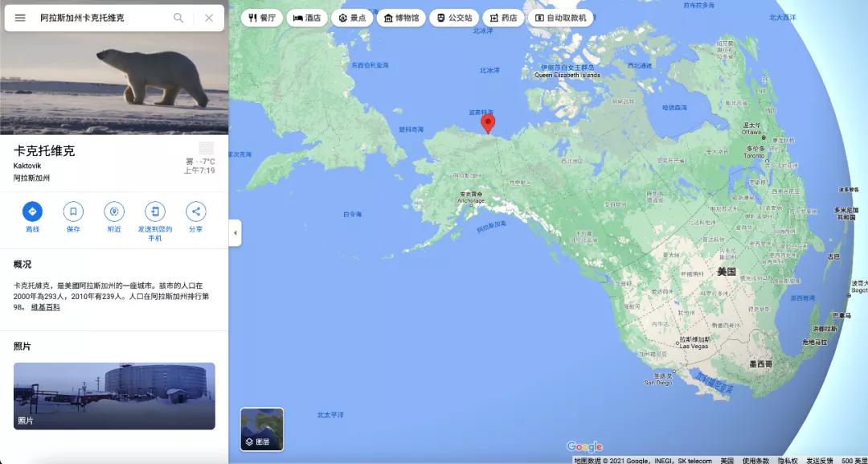Viewport: 868px width, 464px height.
Task: Open the 图层 layers switcher
Action: (262, 429)
